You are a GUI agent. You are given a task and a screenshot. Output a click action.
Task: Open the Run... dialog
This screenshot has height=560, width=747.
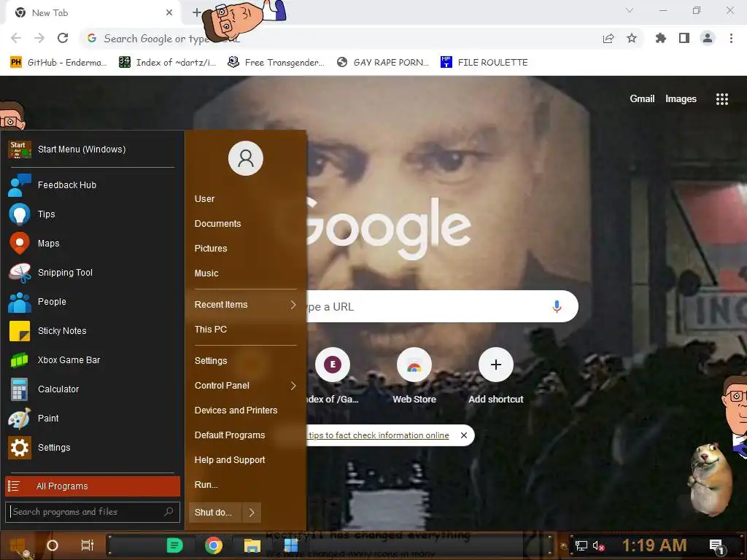click(206, 485)
